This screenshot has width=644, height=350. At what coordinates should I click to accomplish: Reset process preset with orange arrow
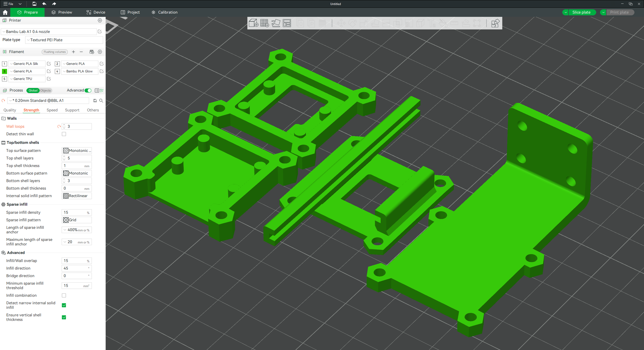(3, 101)
